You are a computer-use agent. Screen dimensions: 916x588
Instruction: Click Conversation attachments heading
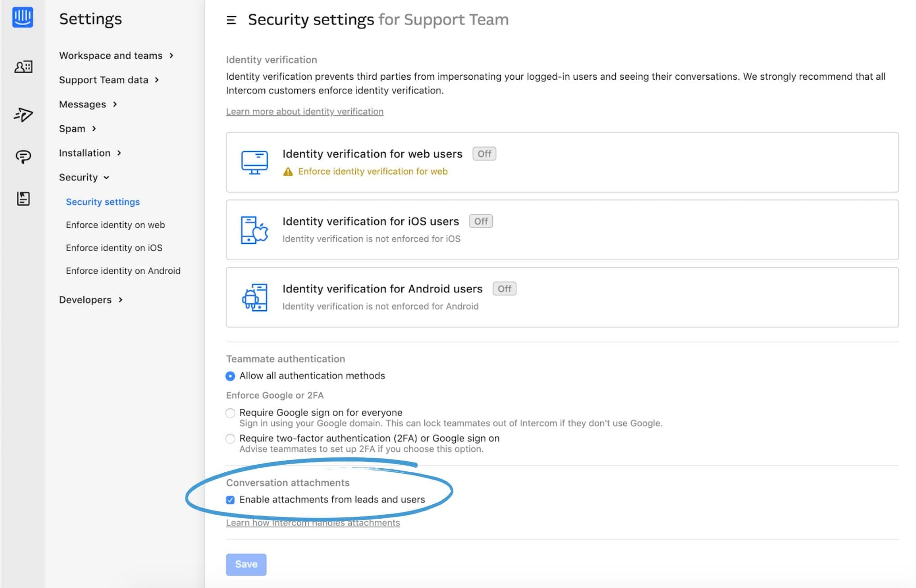(288, 483)
